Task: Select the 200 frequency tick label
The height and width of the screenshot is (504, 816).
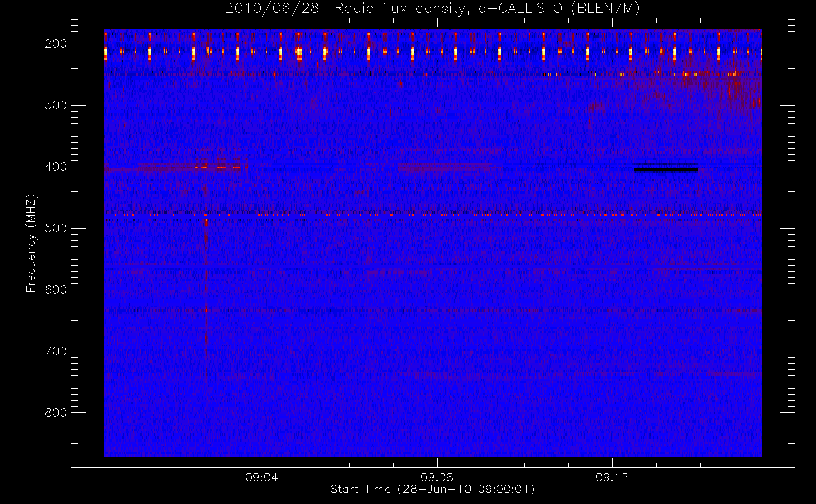Action: [56, 44]
